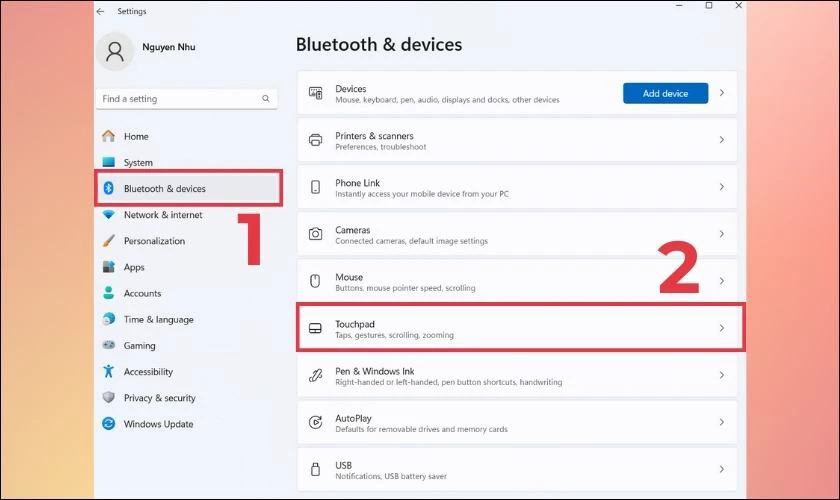
Task: Click the AutoPlay icon
Action: (x=316, y=422)
